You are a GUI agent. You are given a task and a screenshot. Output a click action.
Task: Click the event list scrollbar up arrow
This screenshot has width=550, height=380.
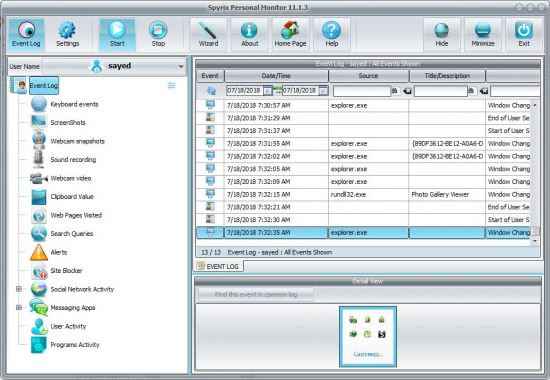(x=535, y=105)
